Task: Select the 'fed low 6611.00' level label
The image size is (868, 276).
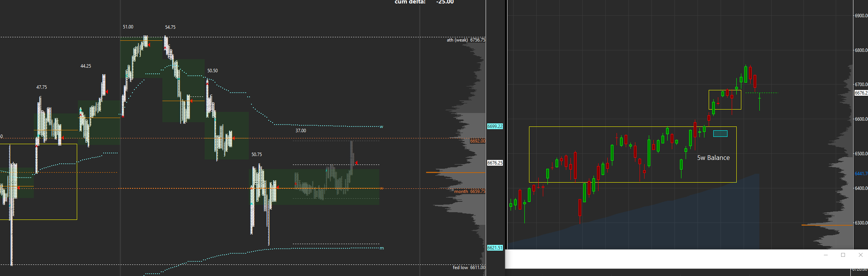Action: pos(469,268)
